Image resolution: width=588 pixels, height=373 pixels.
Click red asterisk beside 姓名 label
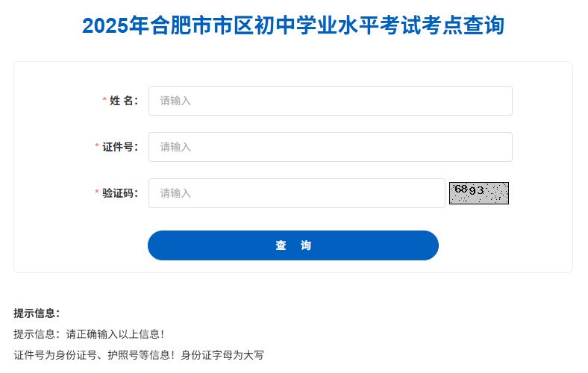pyautogui.click(x=104, y=100)
